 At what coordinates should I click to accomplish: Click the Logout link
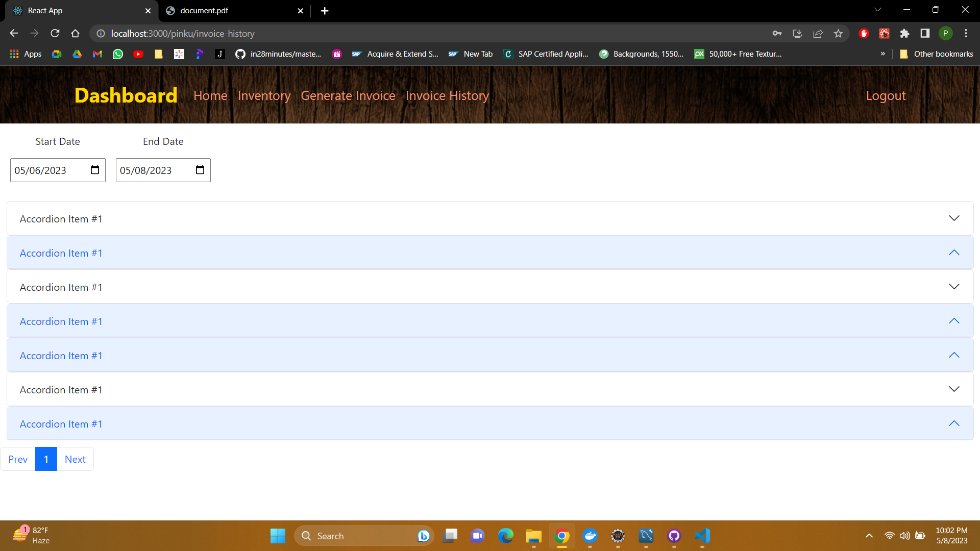[886, 95]
